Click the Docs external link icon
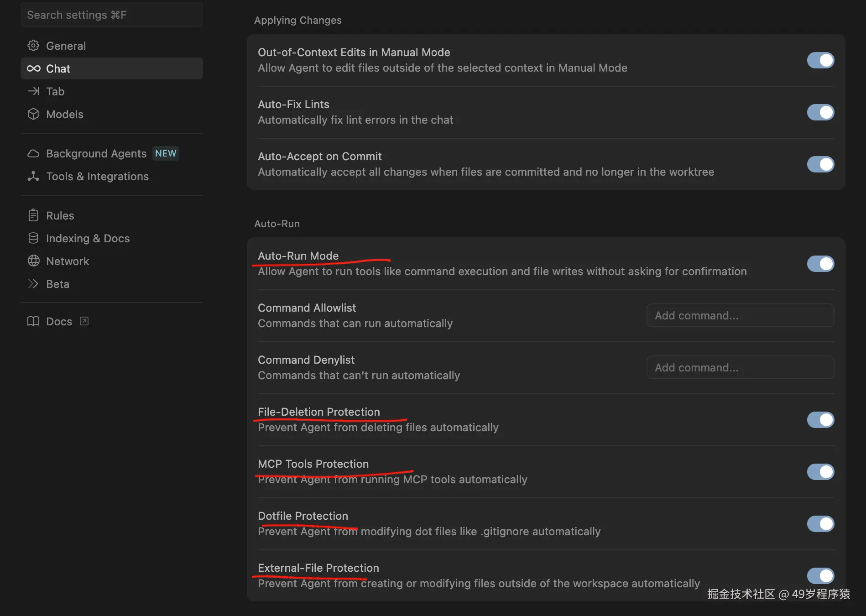This screenshot has width=866, height=616. click(x=84, y=321)
